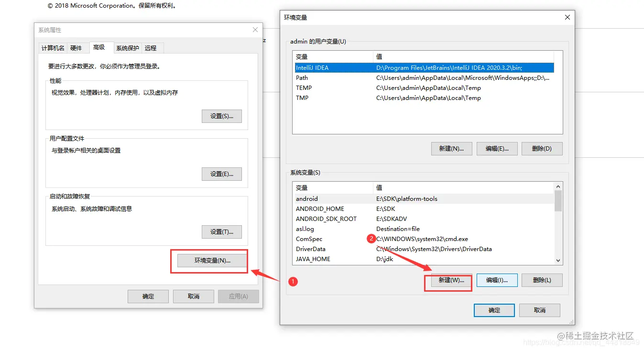
Task: Click scroll-up arrow of system variables list
Action: (558, 187)
